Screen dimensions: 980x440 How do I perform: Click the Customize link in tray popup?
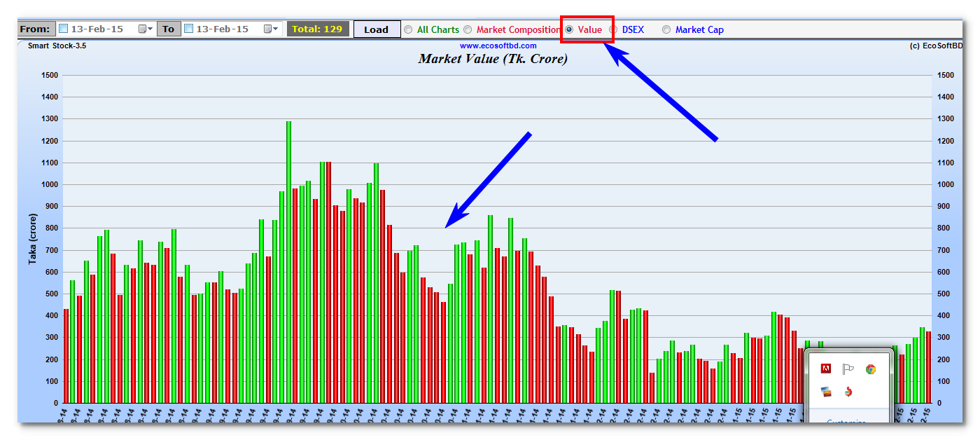pyautogui.click(x=846, y=422)
